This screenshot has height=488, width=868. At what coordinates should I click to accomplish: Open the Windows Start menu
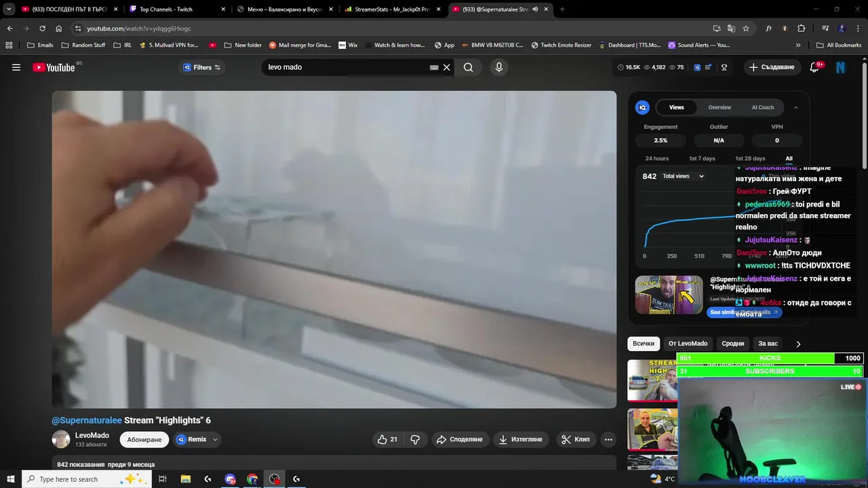tap(11, 479)
